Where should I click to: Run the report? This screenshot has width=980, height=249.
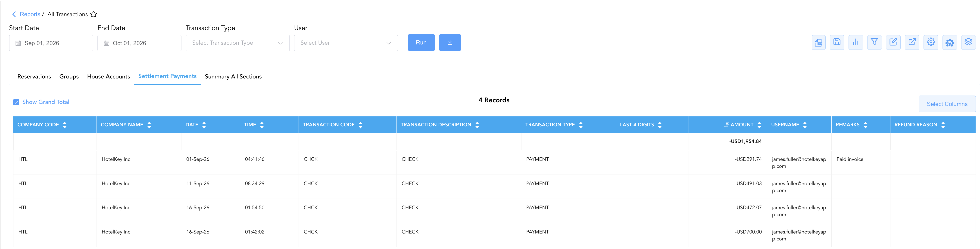(421, 43)
